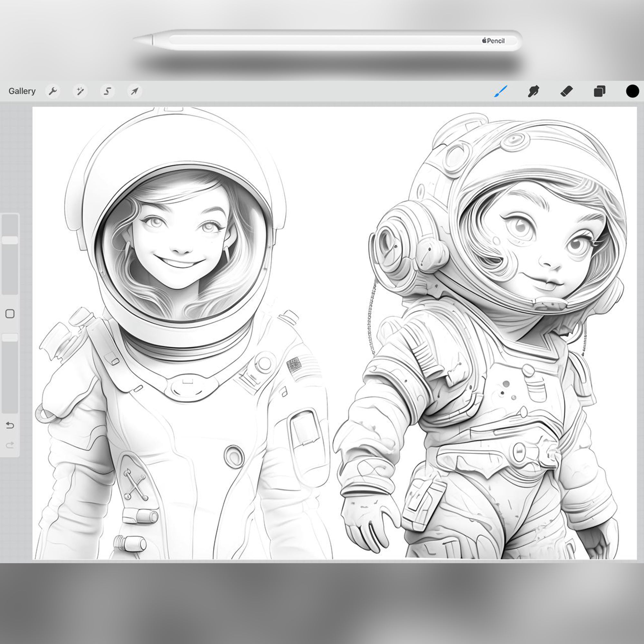Redo the undone stroke

[10, 444]
